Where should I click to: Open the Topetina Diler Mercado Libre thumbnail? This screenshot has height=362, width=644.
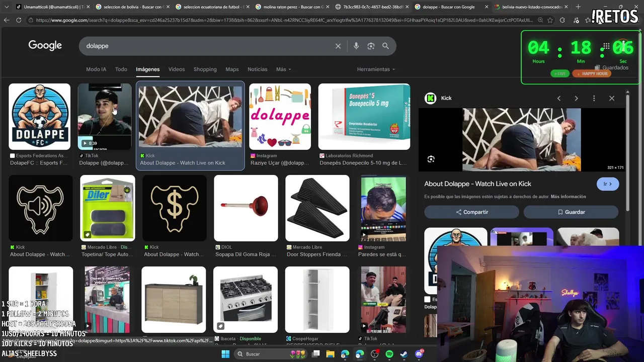pos(108,208)
